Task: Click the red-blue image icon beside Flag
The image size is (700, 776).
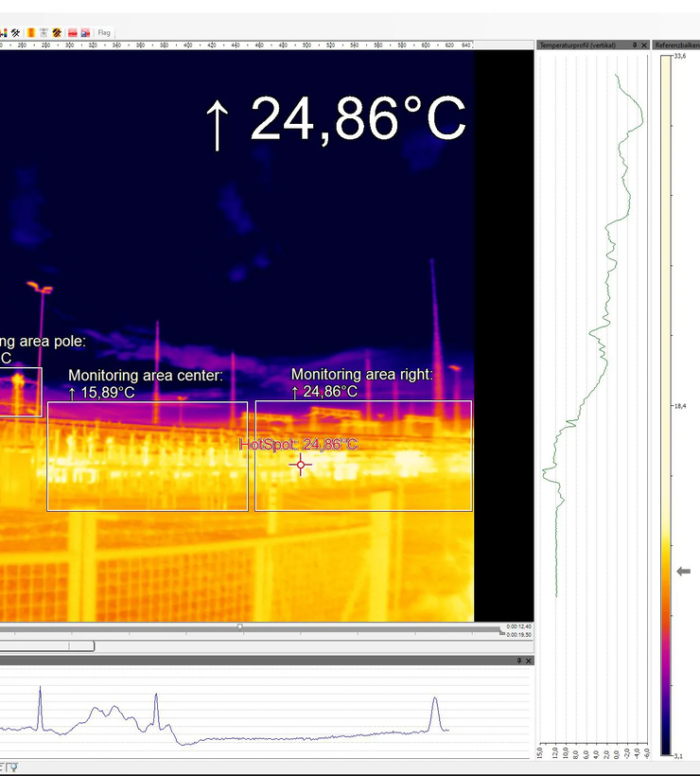Action: [x=85, y=33]
